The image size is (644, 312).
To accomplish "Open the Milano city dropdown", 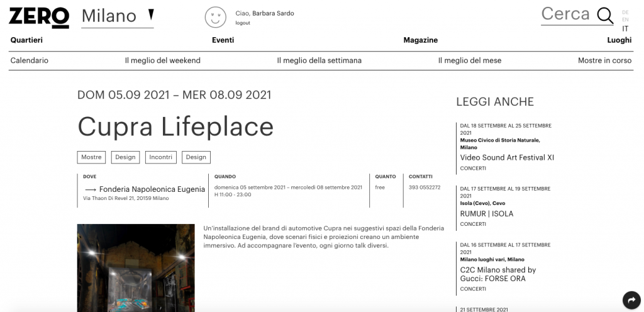I will pos(118,16).
